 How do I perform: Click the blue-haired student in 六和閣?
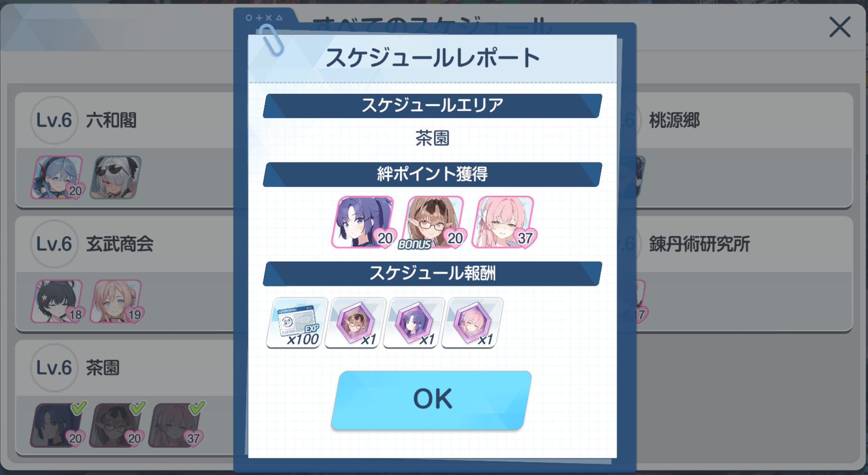click(x=58, y=177)
